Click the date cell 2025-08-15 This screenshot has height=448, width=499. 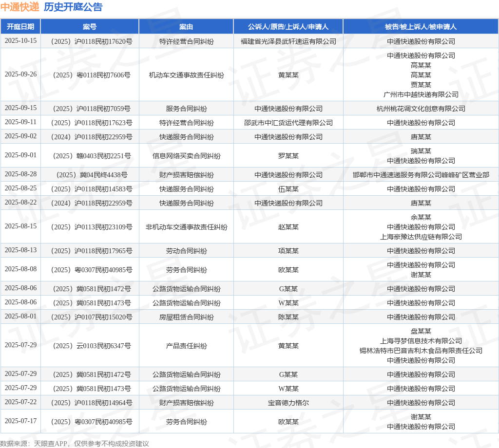click(20, 226)
